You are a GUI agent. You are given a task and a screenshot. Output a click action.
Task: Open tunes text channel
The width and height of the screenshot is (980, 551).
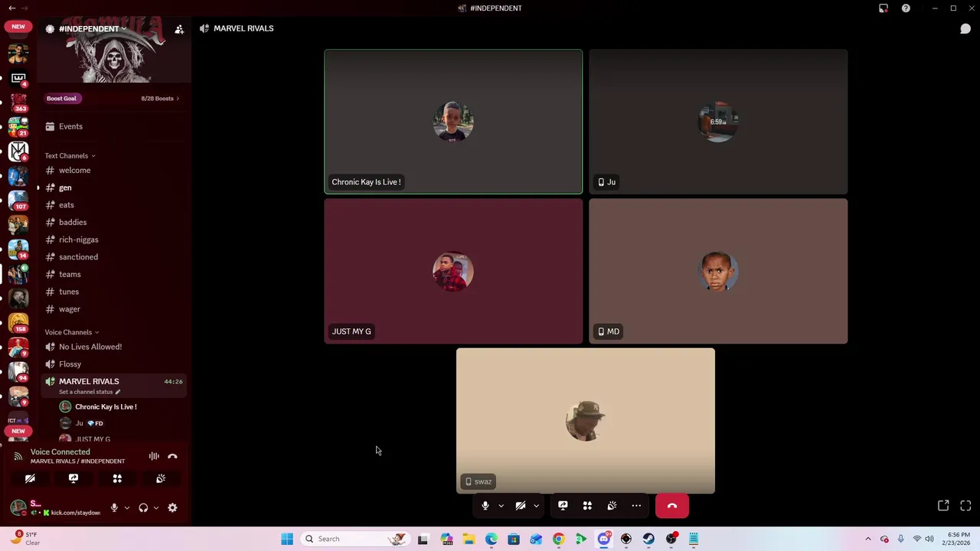coord(113,292)
